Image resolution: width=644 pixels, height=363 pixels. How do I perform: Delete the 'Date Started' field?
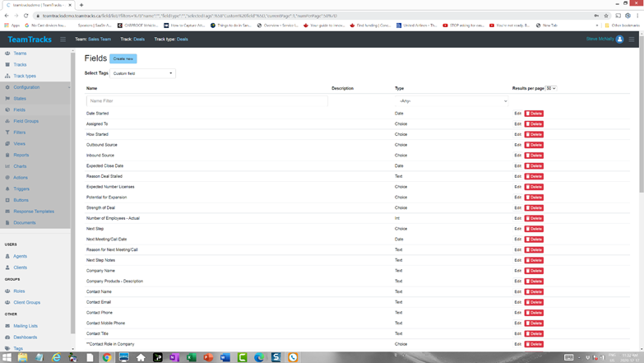[534, 114]
